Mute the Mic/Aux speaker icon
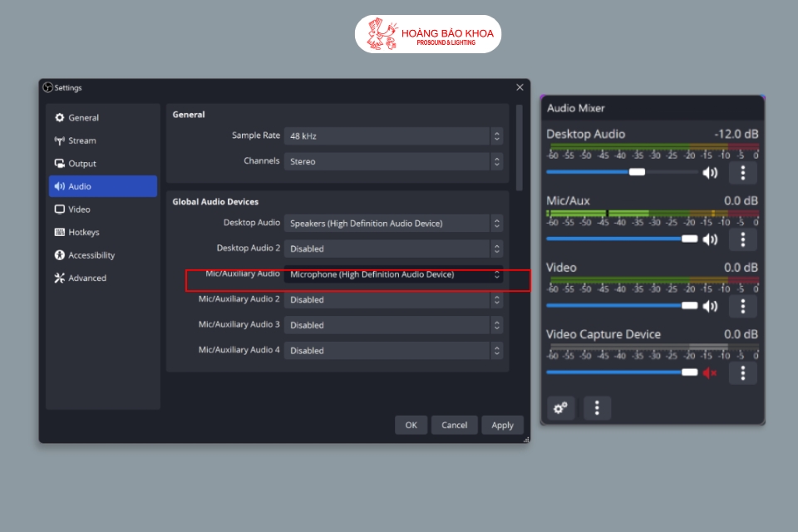 pos(709,239)
